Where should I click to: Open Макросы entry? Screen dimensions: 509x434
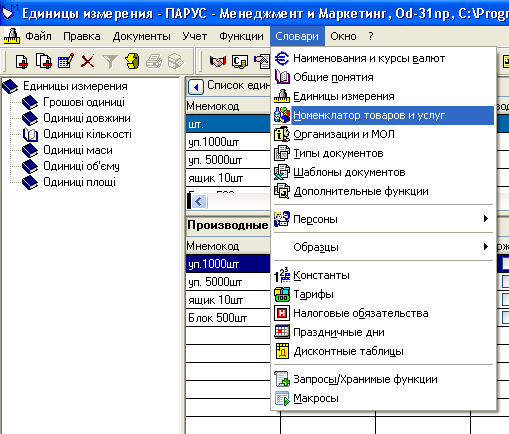[x=383, y=398]
